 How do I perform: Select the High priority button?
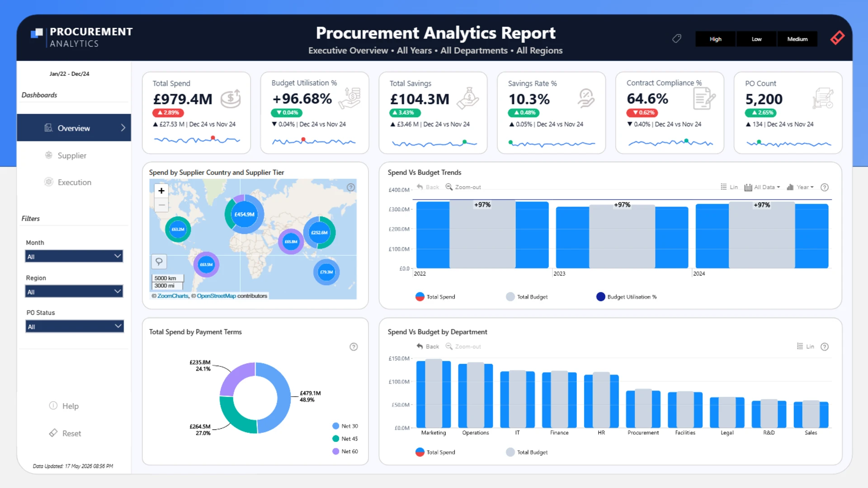[x=715, y=39]
